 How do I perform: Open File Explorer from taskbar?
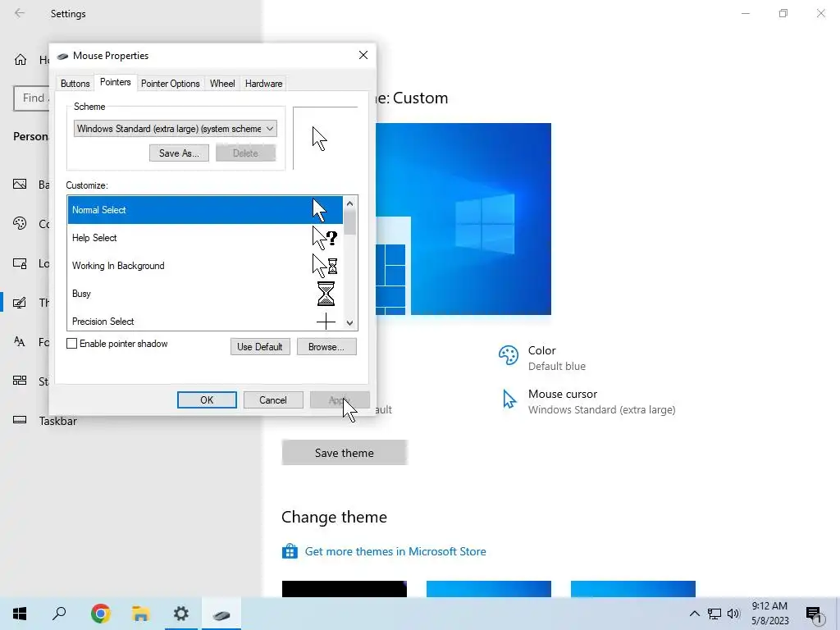coord(140,614)
